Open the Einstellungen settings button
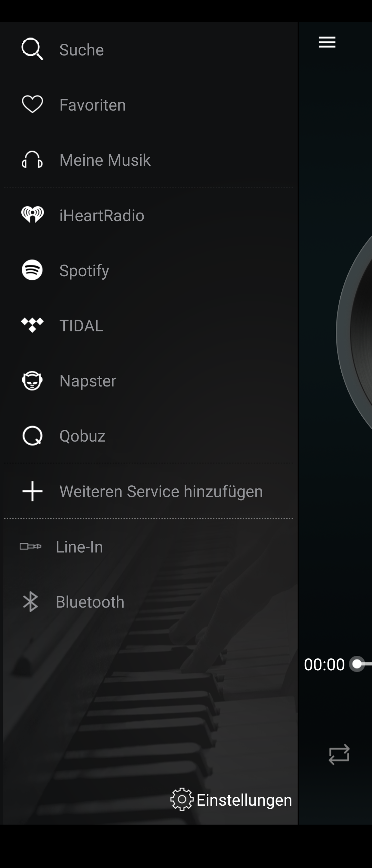Viewport: 372px width, 868px height. 231,800
